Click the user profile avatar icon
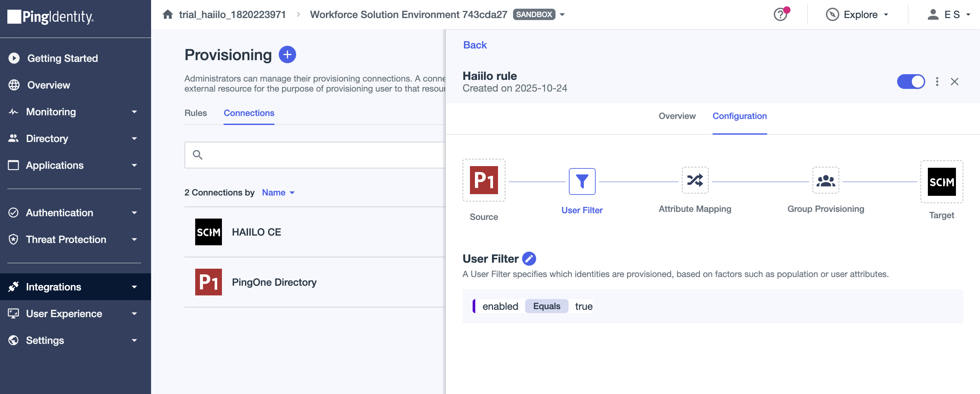 [933, 14]
